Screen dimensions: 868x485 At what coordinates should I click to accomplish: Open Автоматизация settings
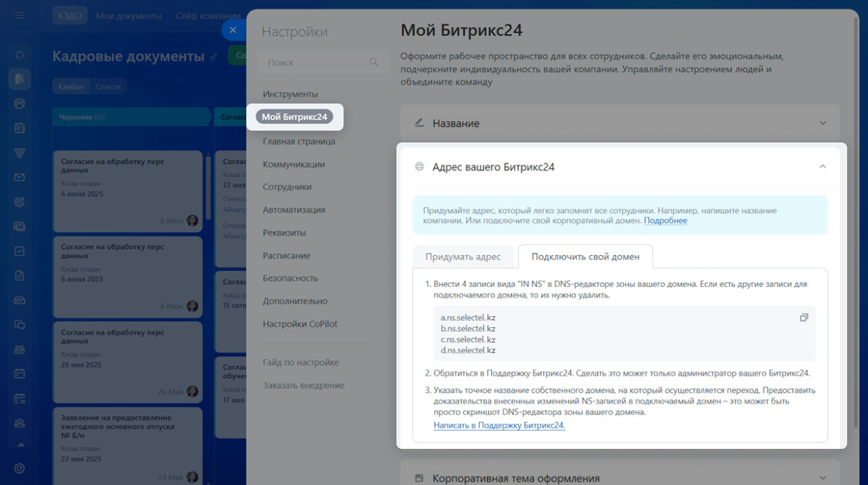point(294,210)
